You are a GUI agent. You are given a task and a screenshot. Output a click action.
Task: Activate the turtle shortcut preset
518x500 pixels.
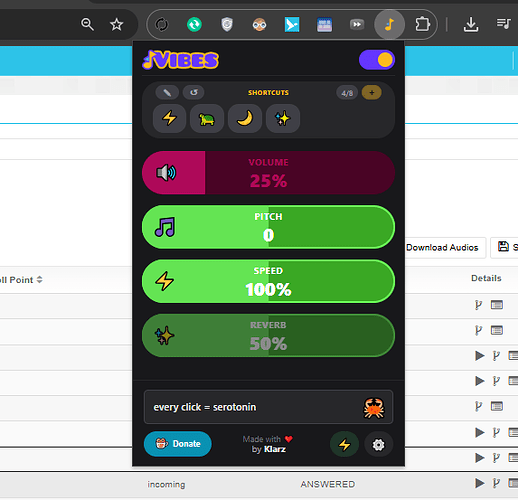pyautogui.click(x=207, y=118)
